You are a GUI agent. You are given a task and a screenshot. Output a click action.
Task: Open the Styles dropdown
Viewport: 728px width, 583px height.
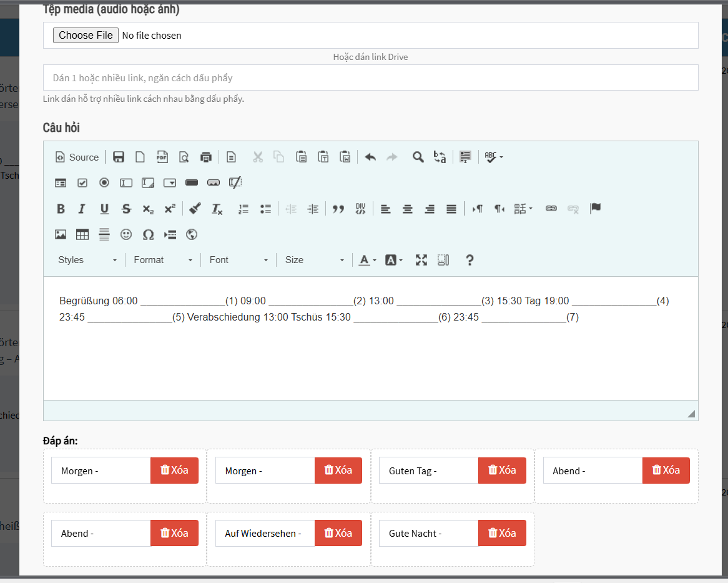coord(87,260)
